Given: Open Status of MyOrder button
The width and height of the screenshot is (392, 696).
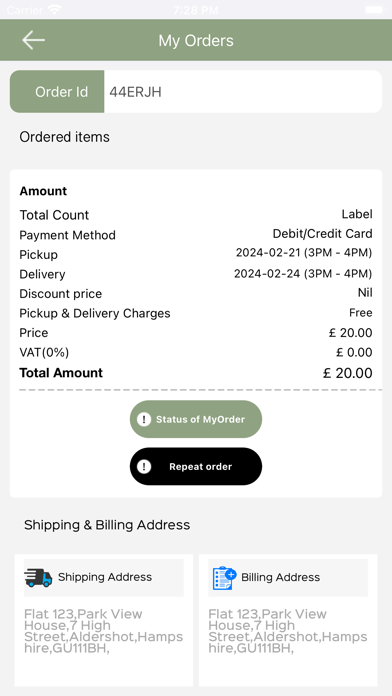Looking at the screenshot, I should pyautogui.click(x=196, y=419).
